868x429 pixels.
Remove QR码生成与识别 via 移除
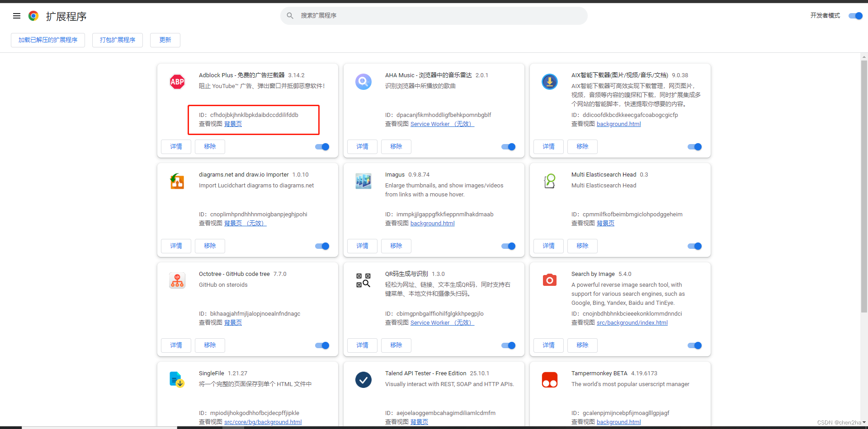[396, 345]
